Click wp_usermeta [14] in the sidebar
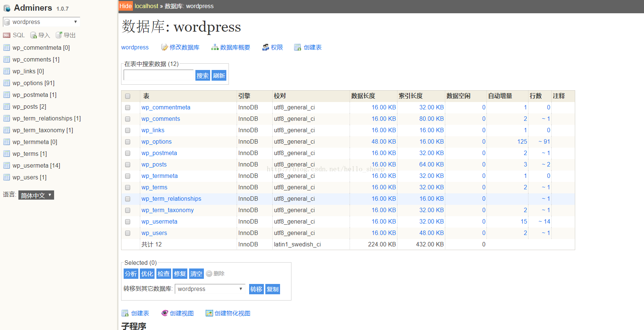The image size is (644, 330). pyautogui.click(x=36, y=165)
